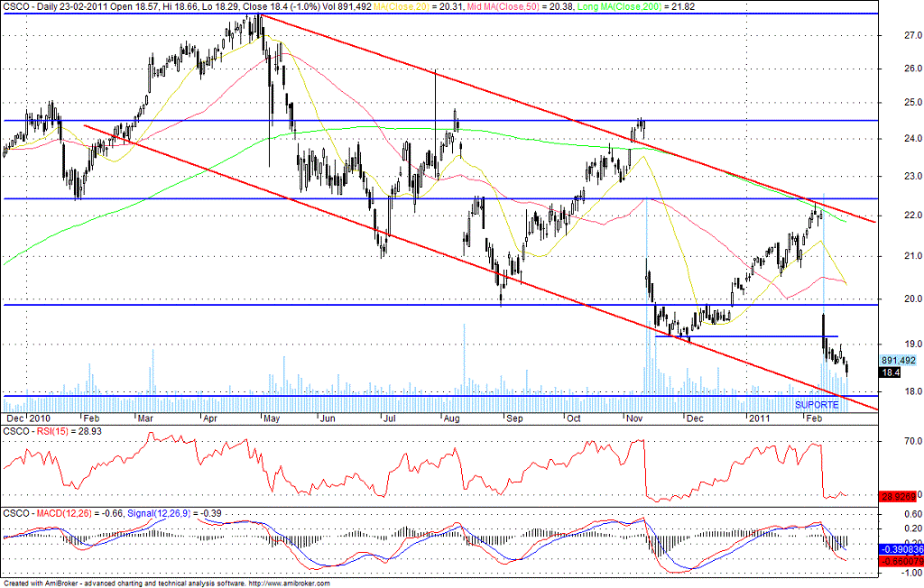This screenshot has height=588, width=924.
Task: Click the 'SUPORTE' label on the chart
Action: 817,405
